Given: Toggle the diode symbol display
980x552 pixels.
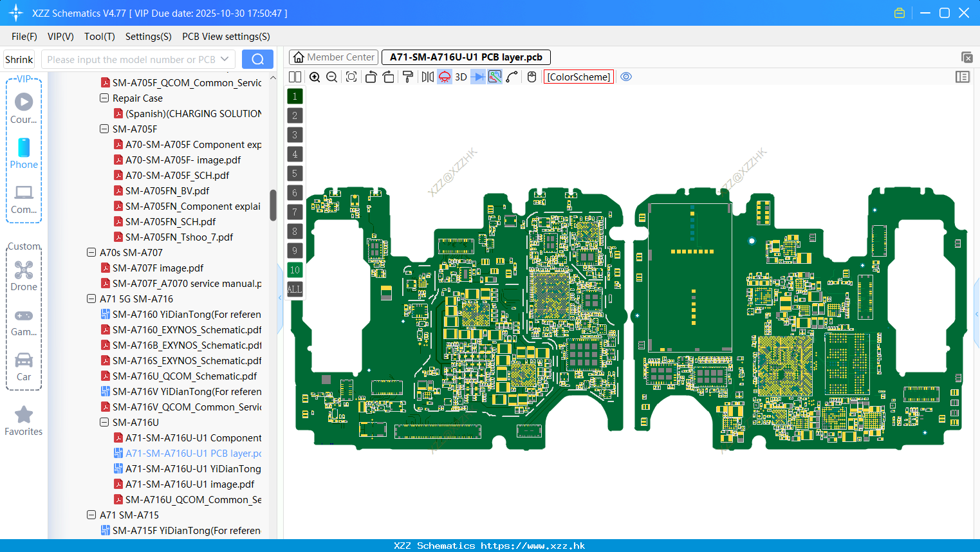Looking at the screenshot, I should coord(478,77).
